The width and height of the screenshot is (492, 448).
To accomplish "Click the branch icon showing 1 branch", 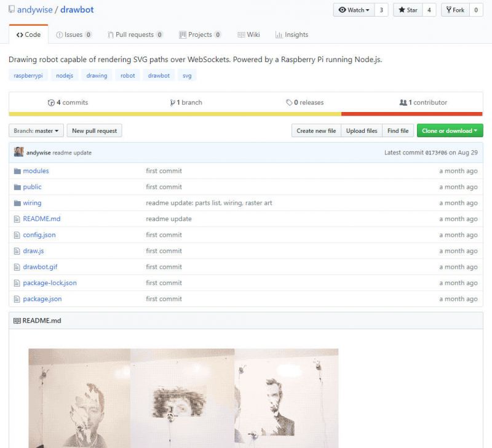I will (173, 102).
